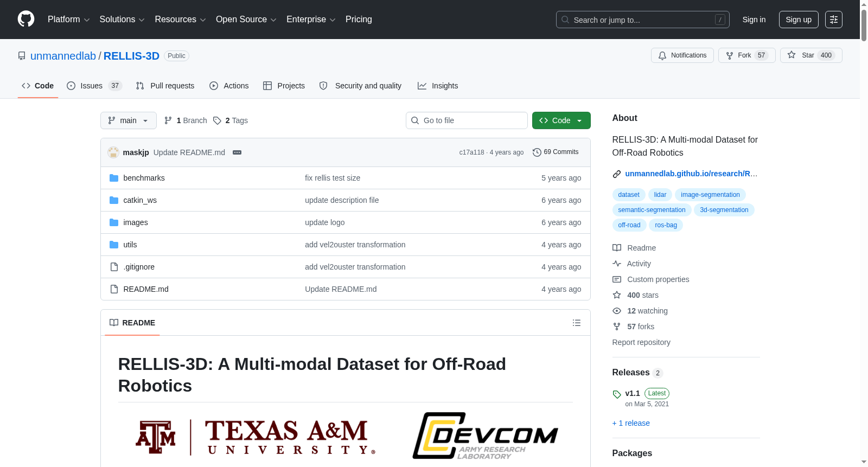Click the link icon beside website URL
This screenshot has width=868, height=467.
pos(617,174)
